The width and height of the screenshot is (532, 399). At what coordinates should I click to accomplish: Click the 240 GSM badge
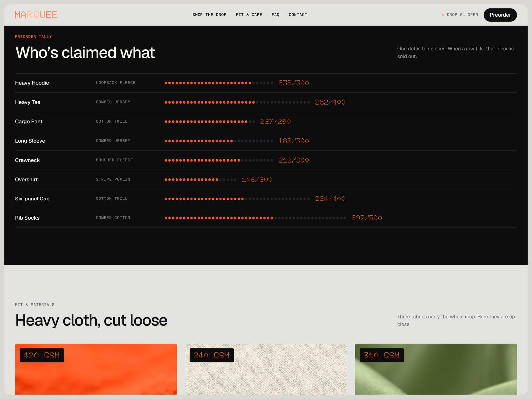click(211, 355)
